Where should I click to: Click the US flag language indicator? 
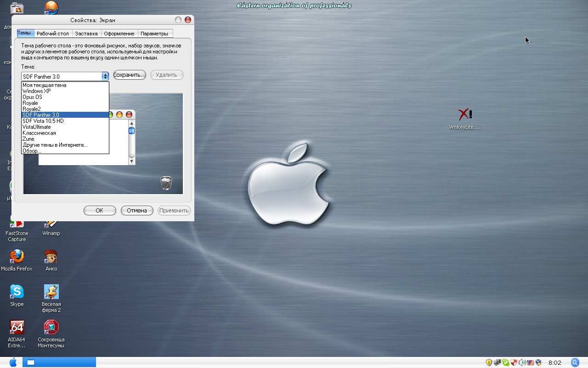(530, 362)
